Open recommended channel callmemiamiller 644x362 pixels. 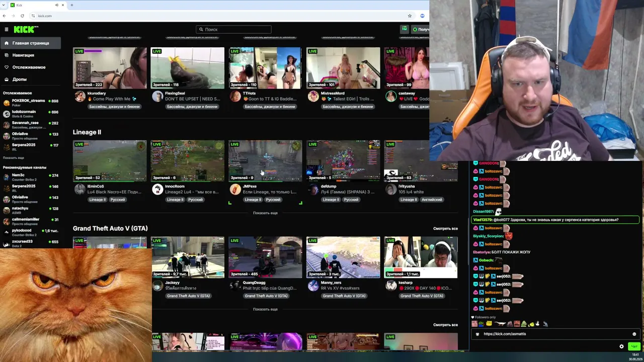[x=30, y=221]
